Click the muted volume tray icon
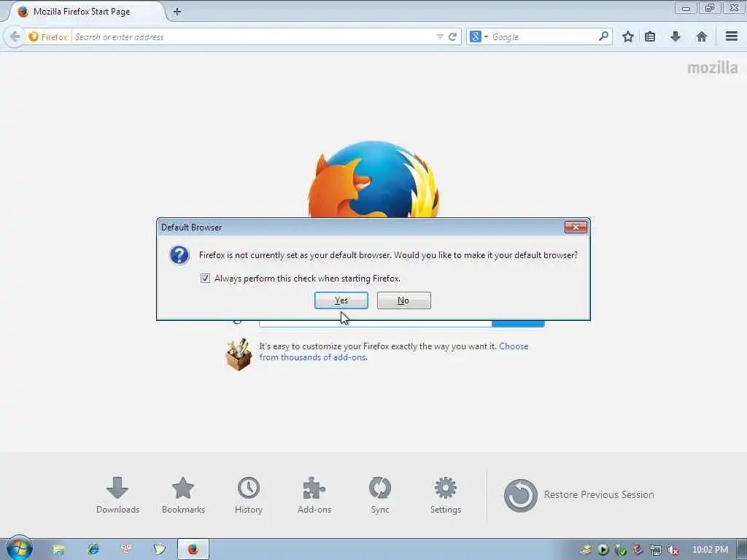The width and height of the screenshot is (747, 560). [673, 550]
